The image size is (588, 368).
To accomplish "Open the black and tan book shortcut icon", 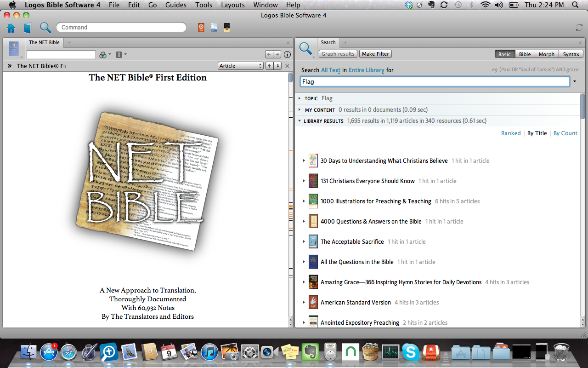I will click(227, 28).
